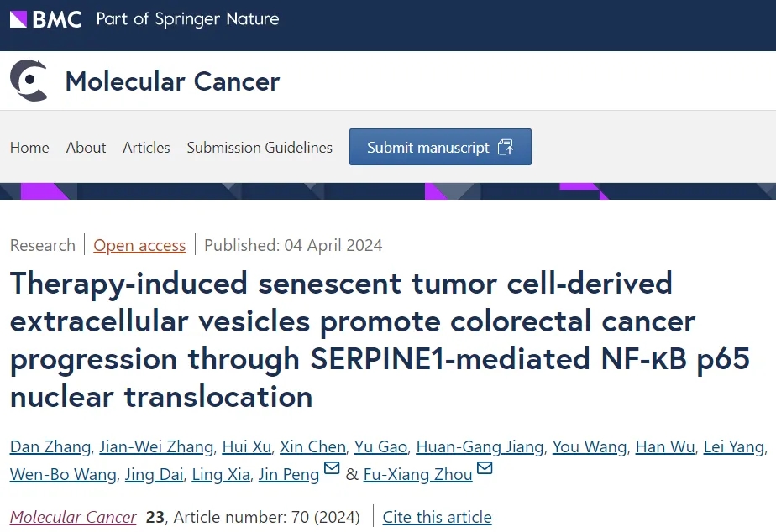Open the Home menu item
The height and width of the screenshot is (532, 776).
click(29, 148)
